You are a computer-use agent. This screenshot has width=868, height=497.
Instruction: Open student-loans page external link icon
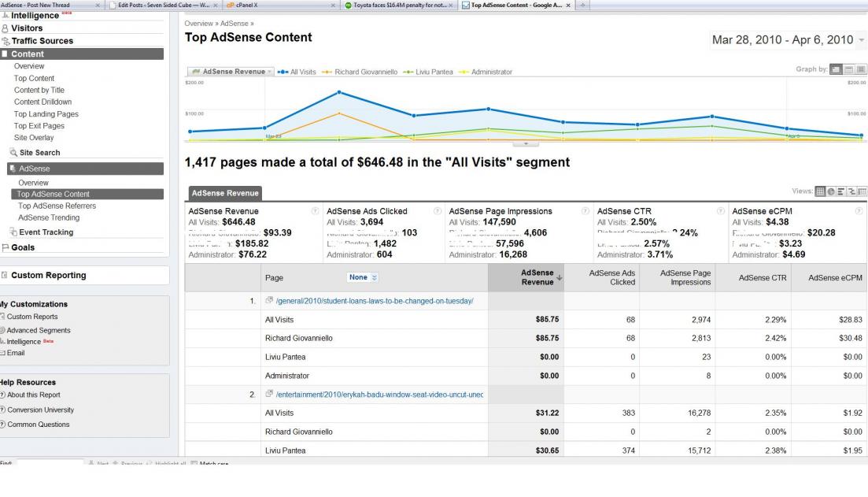coord(269,300)
